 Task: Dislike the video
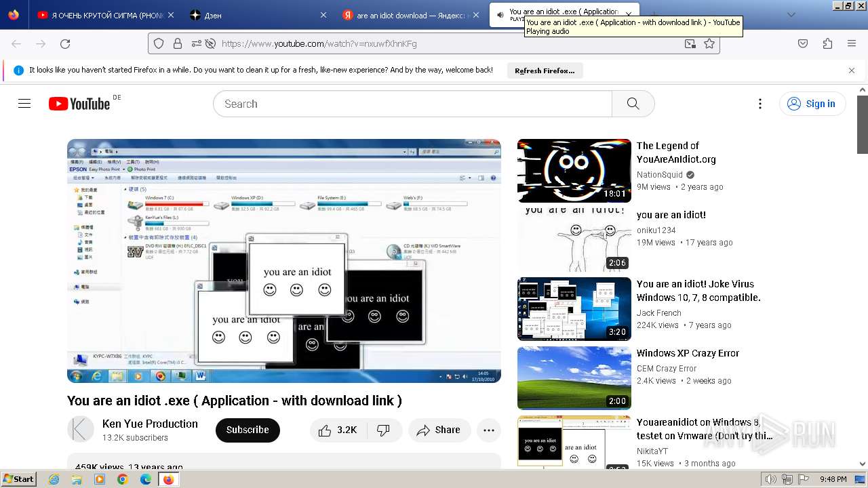(x=384, y=430)
